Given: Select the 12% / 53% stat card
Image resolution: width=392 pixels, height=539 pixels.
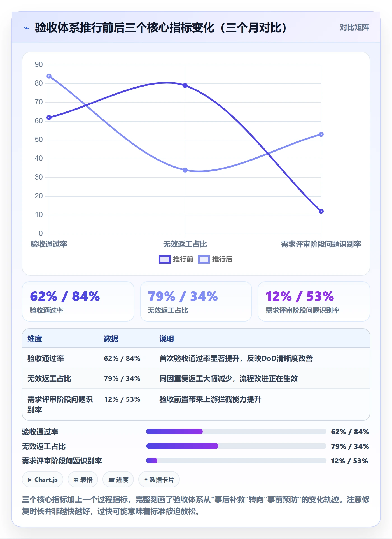Looking at the screenshot, I should tap(314, 301).
